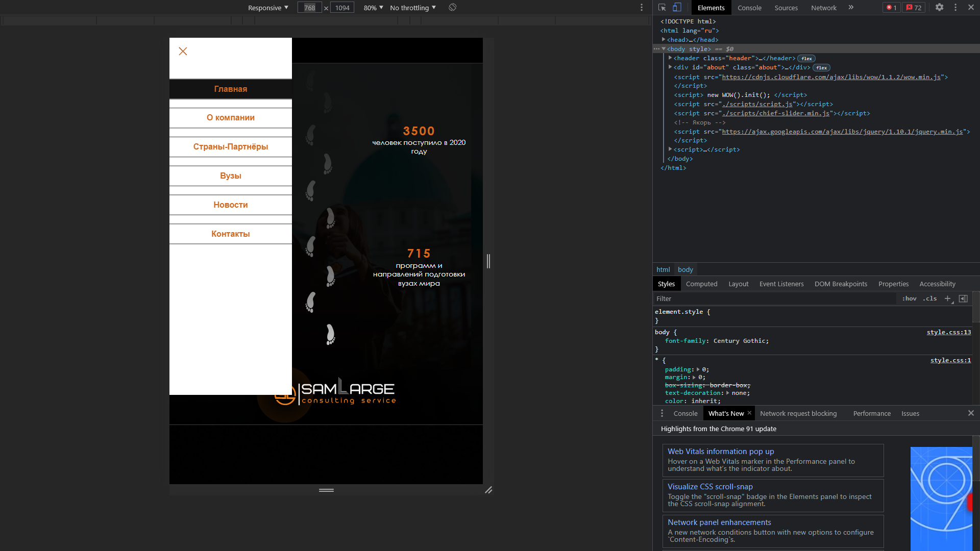Toggle computed styles sidebar icon

(x=963, y=299)
